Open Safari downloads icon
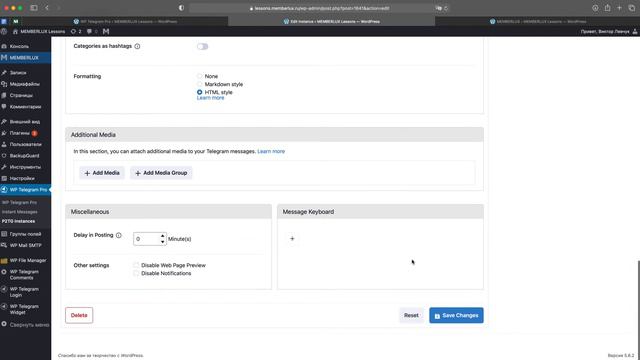640x360 pixels. (x=596, y=8)
